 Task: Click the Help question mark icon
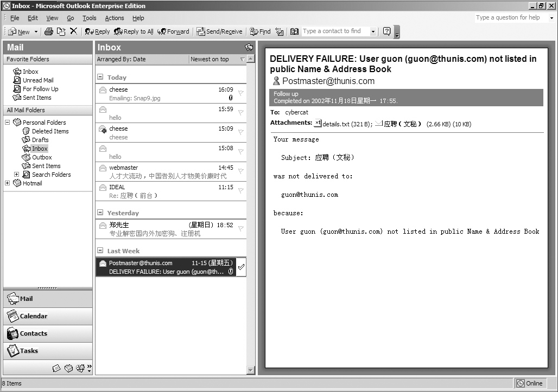coord(386,31)
